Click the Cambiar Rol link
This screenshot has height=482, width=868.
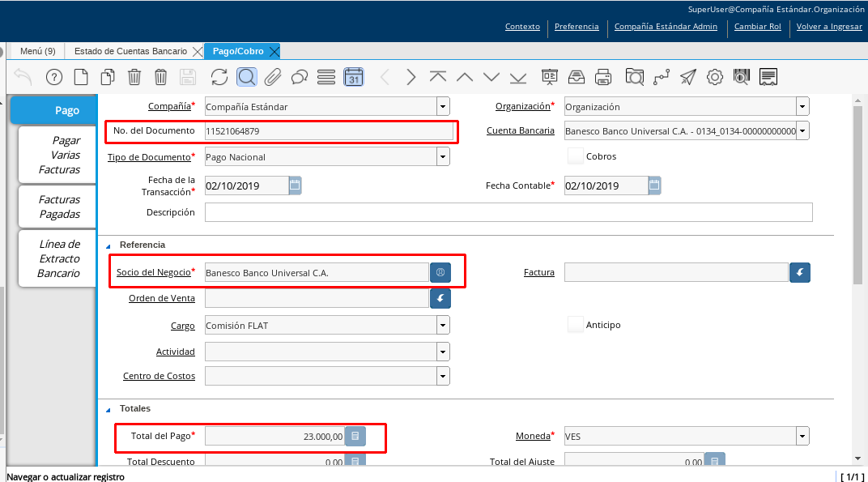point(757,26)
